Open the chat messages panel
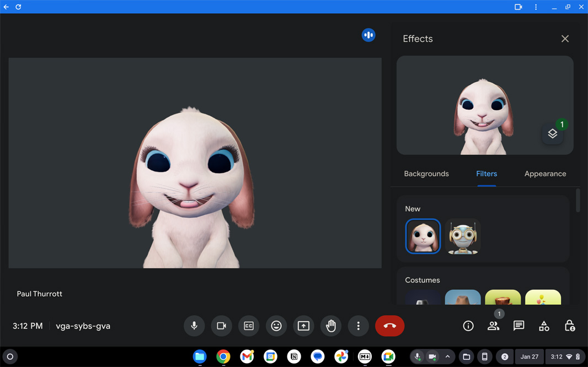The height and width of the screenshot is (367, 588). (518, 326)
